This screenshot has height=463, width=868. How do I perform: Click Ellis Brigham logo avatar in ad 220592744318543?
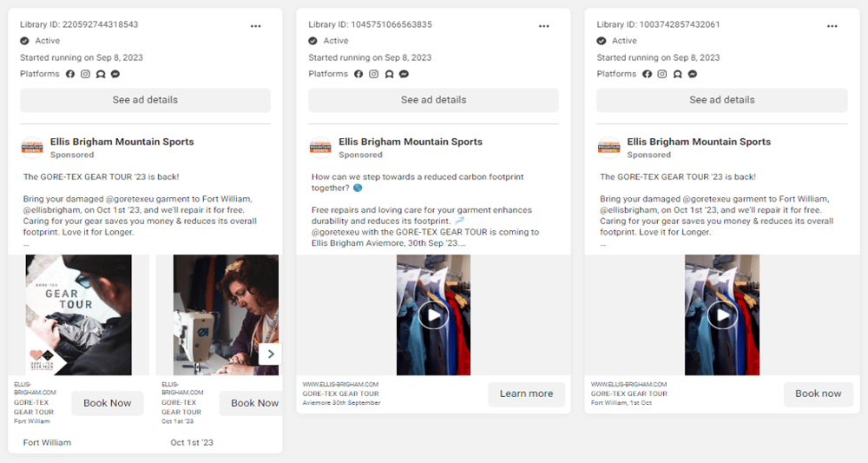(32, 148)
